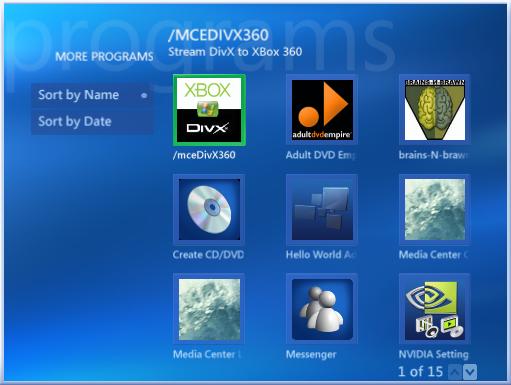Open the /mceDivX360 Xbox DivX tile

[209, 110]
